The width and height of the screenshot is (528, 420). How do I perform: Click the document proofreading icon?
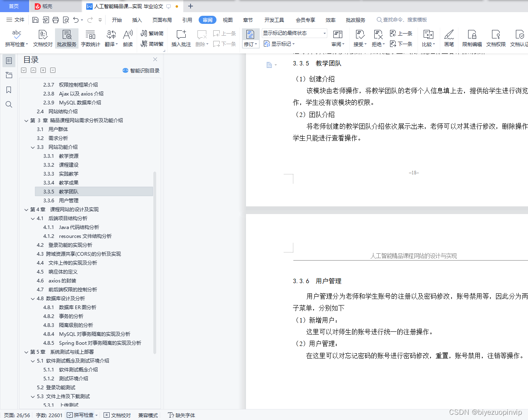pos(43,38)
